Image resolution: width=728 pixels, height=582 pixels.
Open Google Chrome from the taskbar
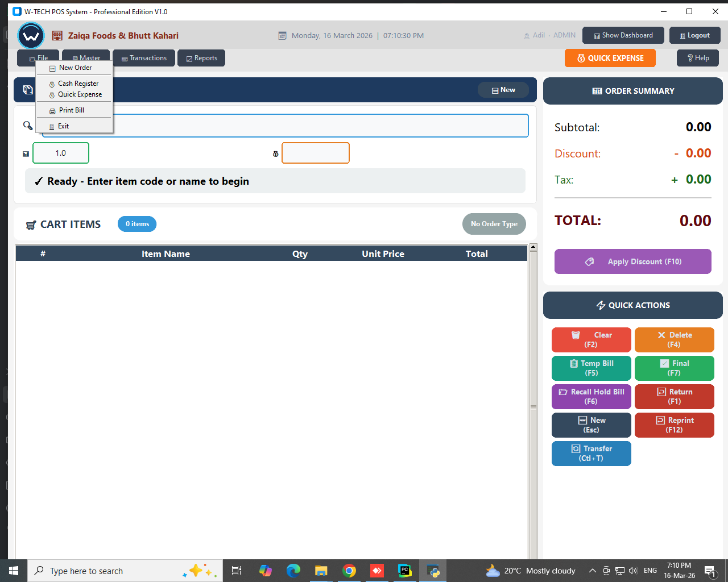(349, 571)
